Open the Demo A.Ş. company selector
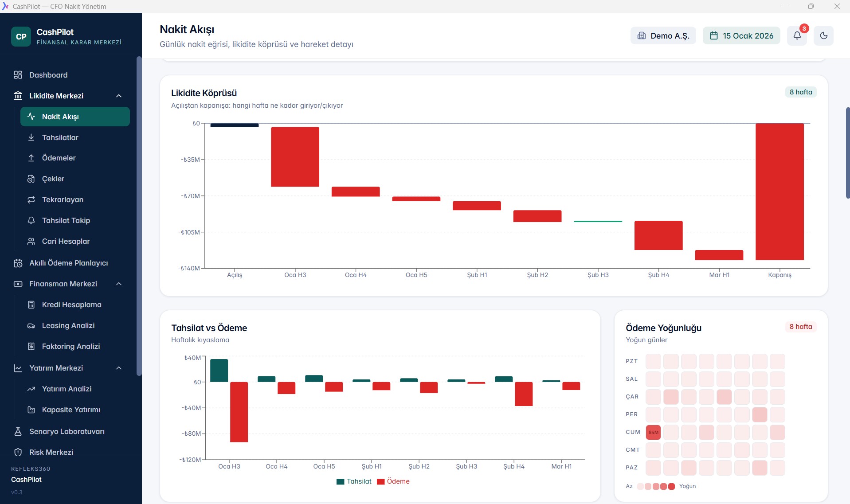Viewport: 850px width, 504px height. (x=663, y=35)
